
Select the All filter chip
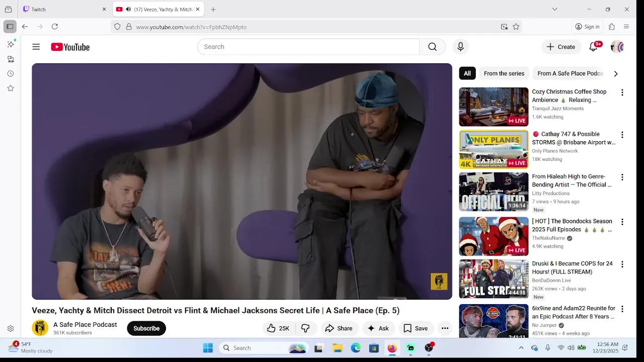click(x=467, y=73)
